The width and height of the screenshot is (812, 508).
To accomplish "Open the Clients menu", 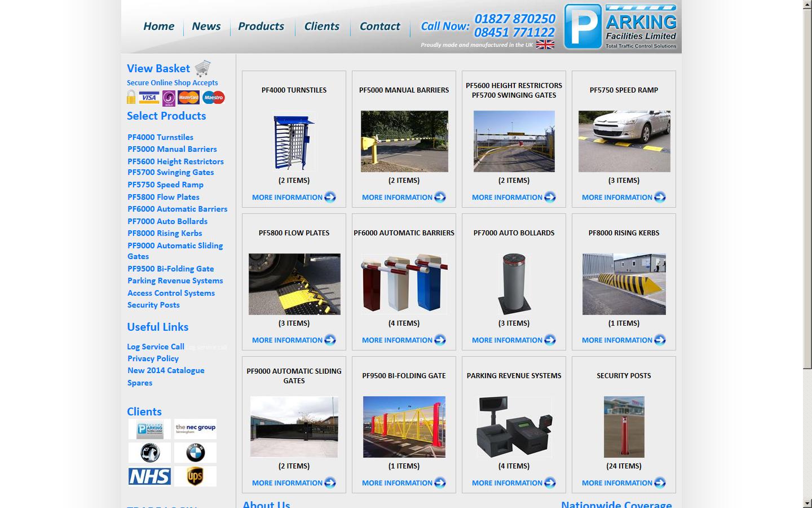I will click(x=321, y=26).
